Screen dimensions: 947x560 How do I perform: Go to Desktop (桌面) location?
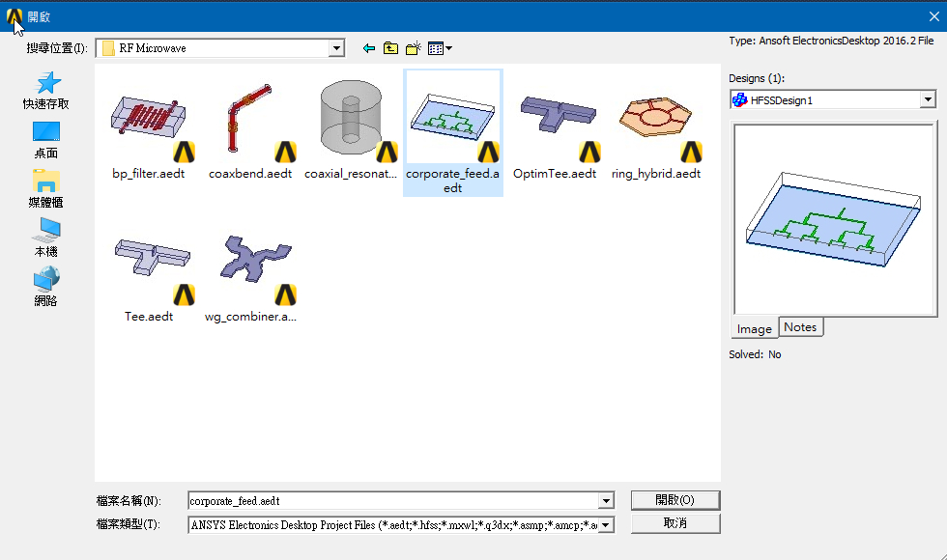point(46,139)
